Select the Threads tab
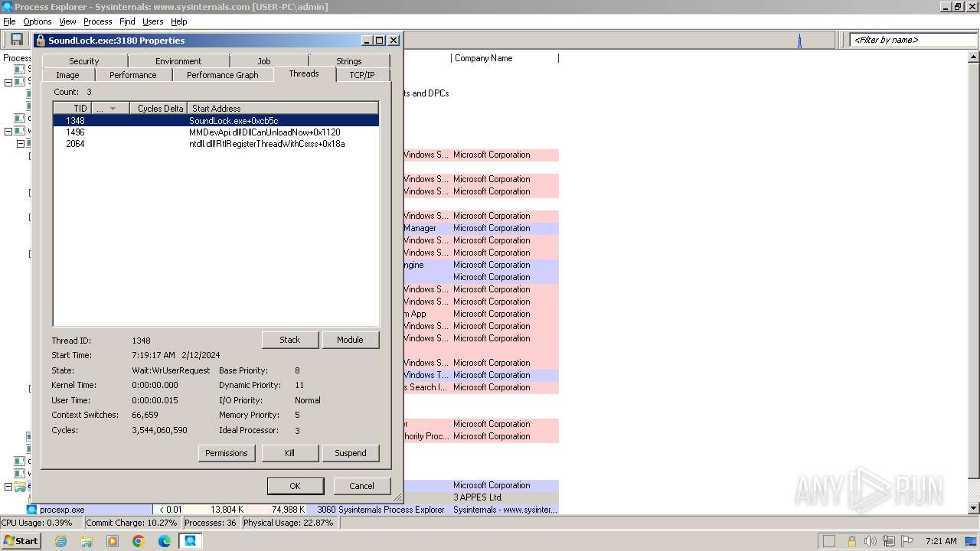This screenshot has height=551, width=980. point(304,73)
